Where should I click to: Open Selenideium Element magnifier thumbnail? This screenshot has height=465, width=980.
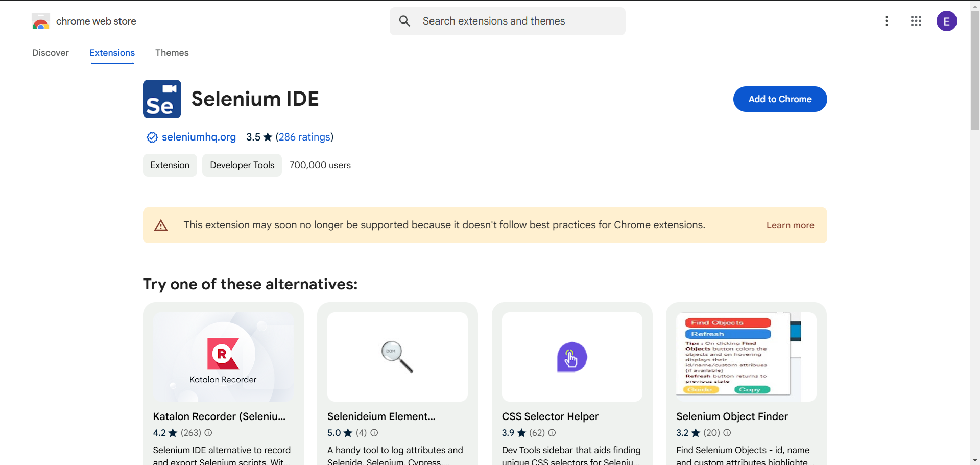(x=397, y=357)
